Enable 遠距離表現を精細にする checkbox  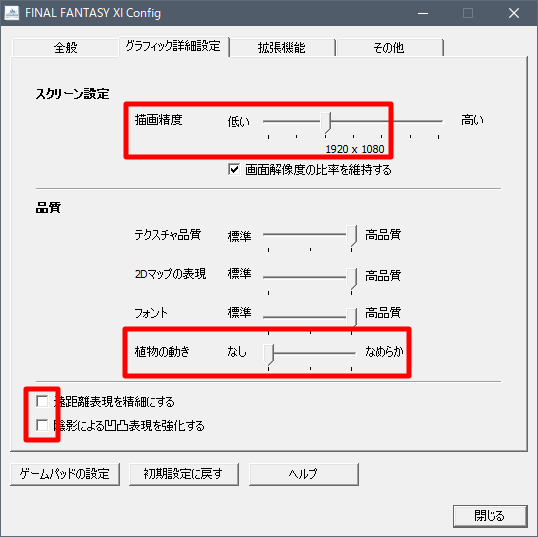tap(42, 401)
